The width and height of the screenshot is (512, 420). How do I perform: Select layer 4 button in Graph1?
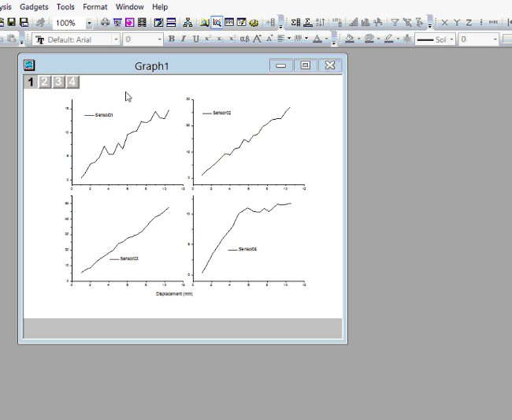(x=72, y=82)
